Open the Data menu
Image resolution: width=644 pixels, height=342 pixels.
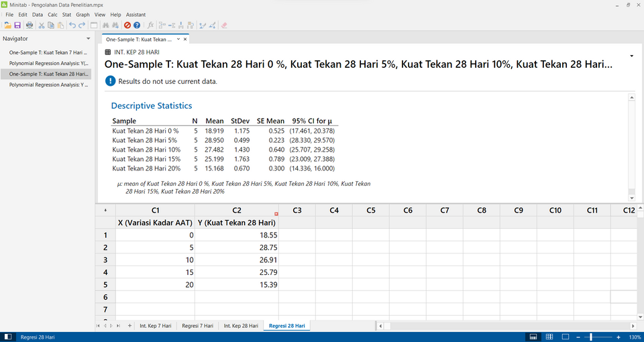click(x=38, y=14)
